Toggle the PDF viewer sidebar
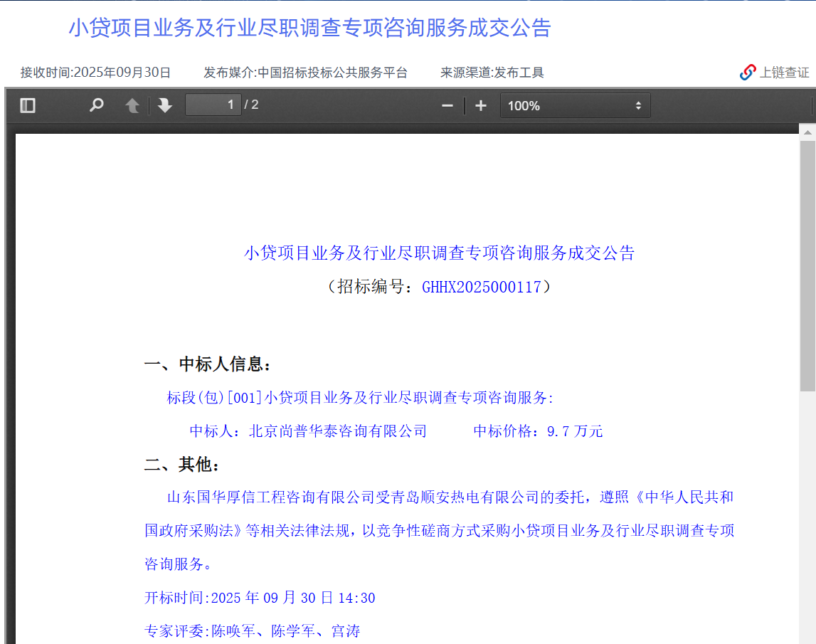816x644 pixels. tap(28, 106)
